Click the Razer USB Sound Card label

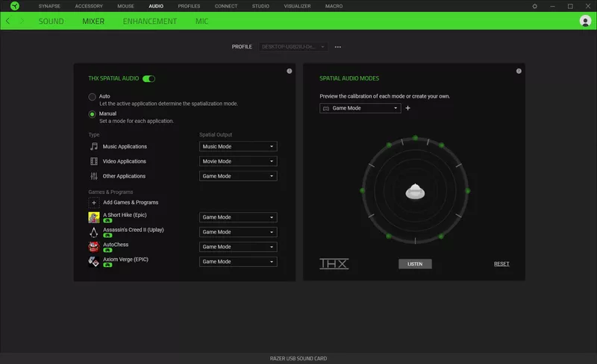(298, 358)
